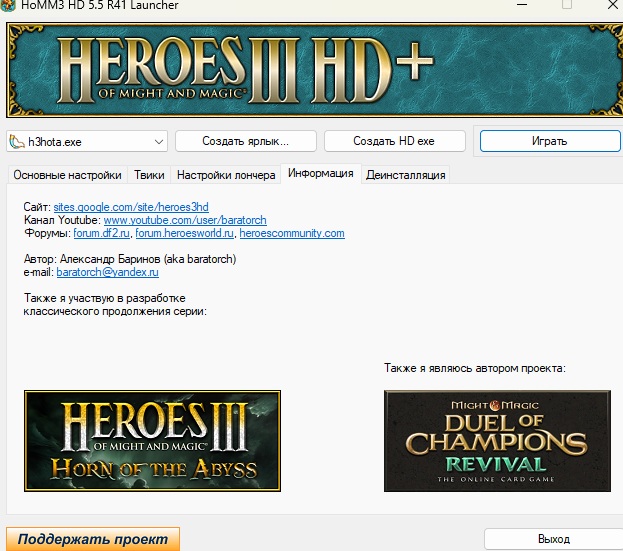Image resolution: width=623 pixels, height=551 pixels.
Task: Launch the game with Играть
Action: (x=549, y=141)
